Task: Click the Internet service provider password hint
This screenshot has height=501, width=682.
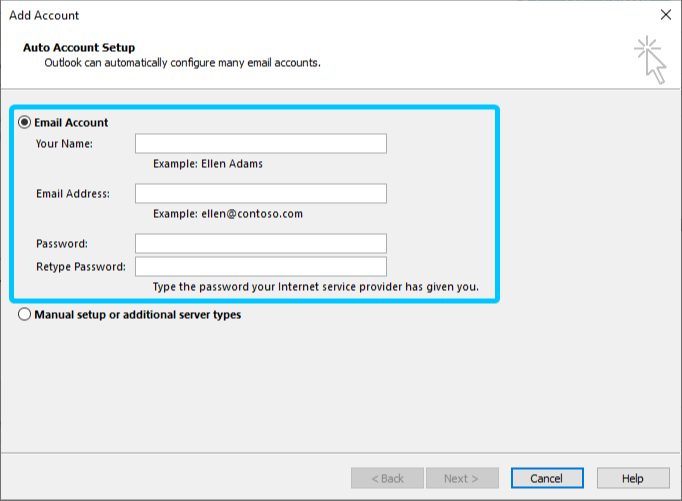Action: point(316,287)
